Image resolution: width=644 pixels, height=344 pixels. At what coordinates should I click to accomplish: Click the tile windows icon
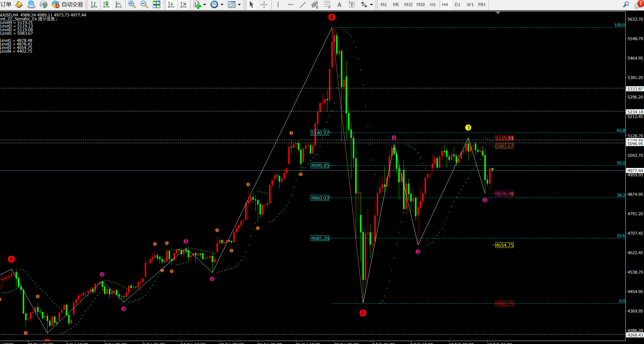[156, 4]
